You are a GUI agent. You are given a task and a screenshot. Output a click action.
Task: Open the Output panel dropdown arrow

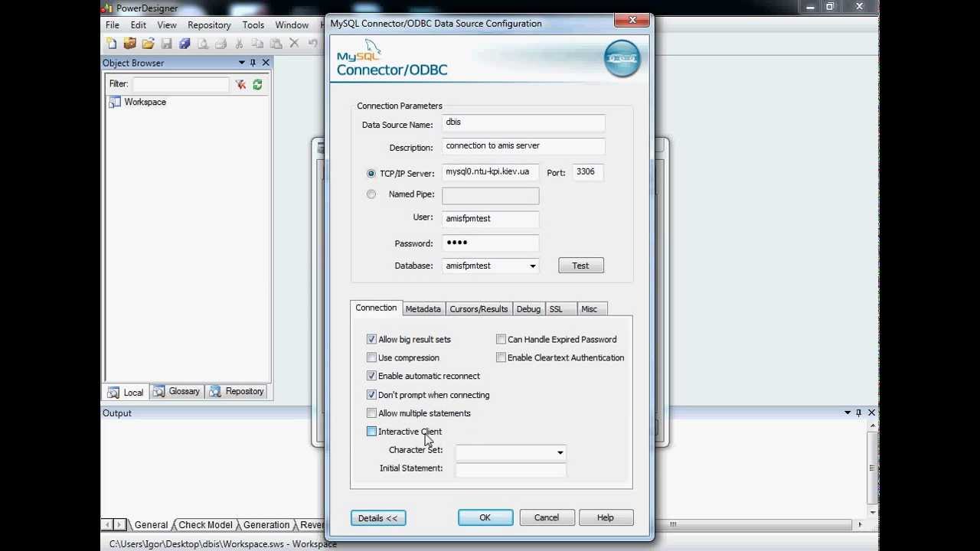848,412
